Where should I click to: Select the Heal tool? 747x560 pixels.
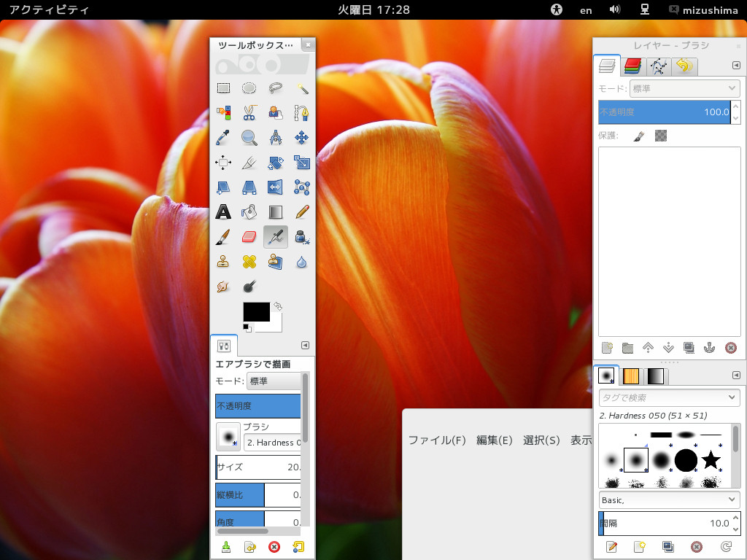pos(249,261)
